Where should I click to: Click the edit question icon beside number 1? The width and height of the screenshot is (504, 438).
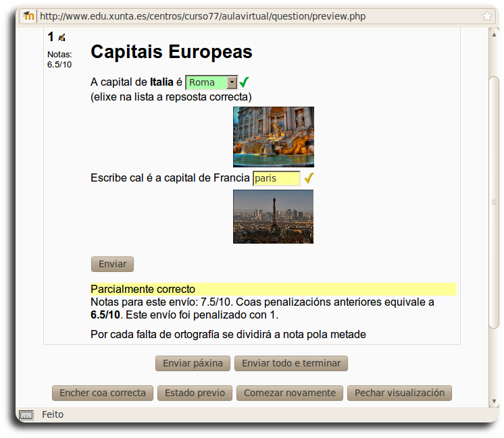(61, 38)
